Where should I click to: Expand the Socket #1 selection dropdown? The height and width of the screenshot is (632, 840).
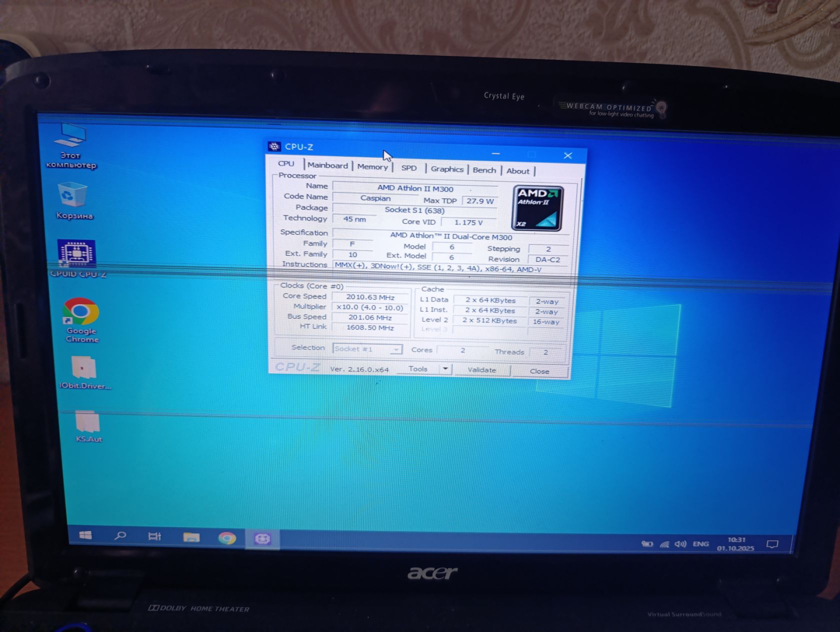pyautogui.click(x=367, y=349)
